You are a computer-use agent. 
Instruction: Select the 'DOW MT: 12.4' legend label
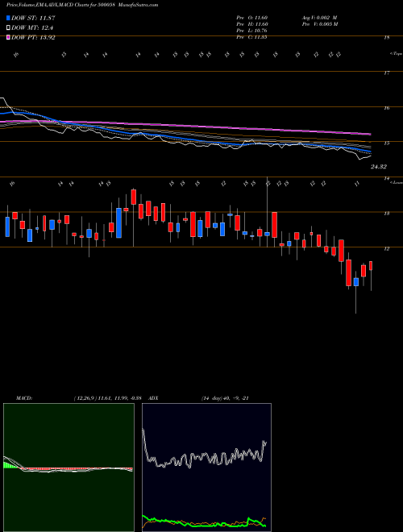pos(32,28)
